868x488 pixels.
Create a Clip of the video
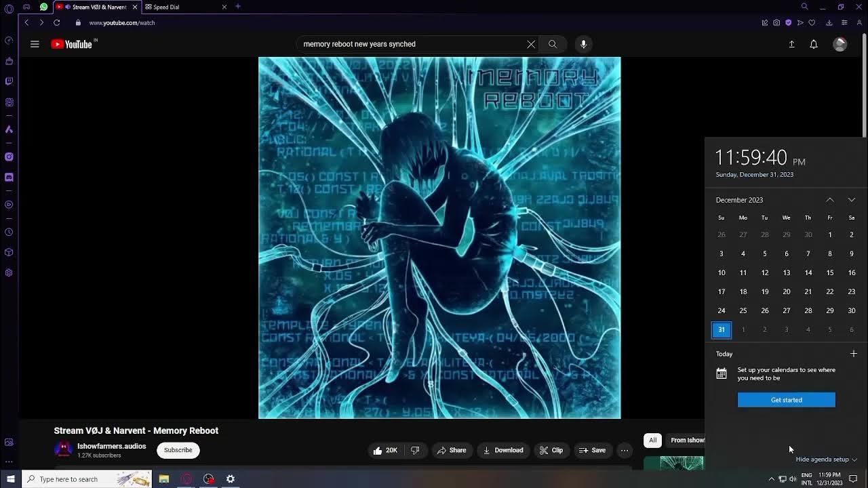coord(551,450)
